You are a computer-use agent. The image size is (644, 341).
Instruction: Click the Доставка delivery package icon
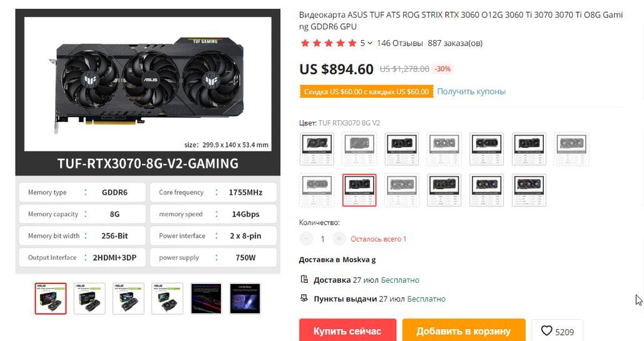(x=304, y=280)
